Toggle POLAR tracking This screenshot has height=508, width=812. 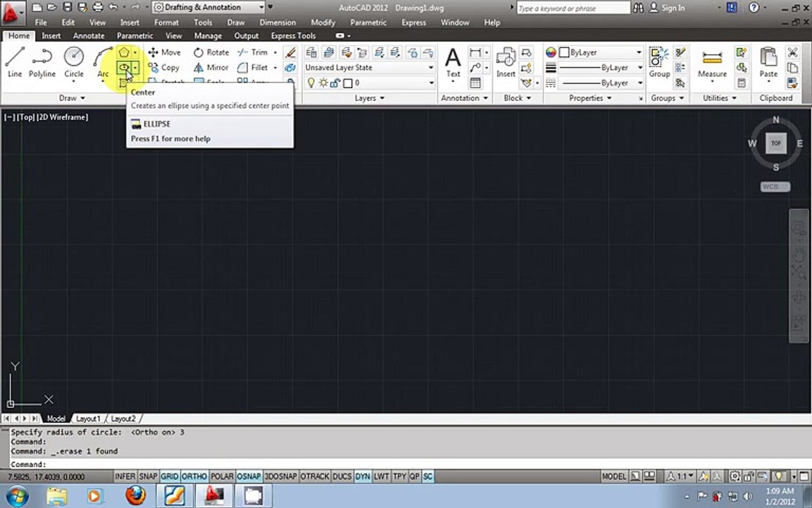pos(222,476)
